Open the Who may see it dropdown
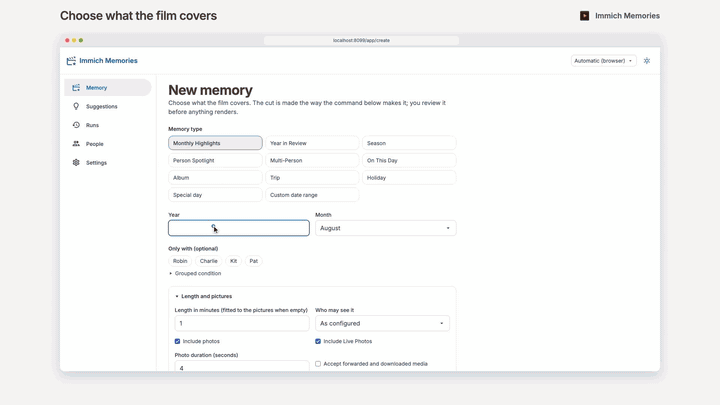The width and height of the screenshot is (720, 405). (382, 323)
